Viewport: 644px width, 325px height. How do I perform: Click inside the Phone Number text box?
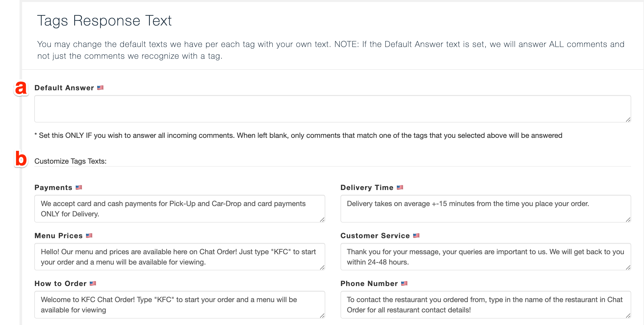point(486,305)
